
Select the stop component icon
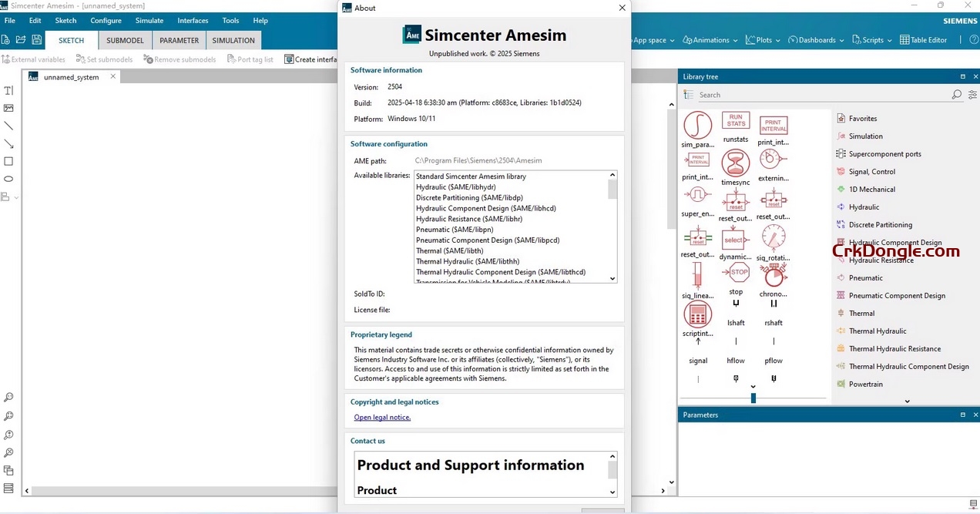coord(735,273)
